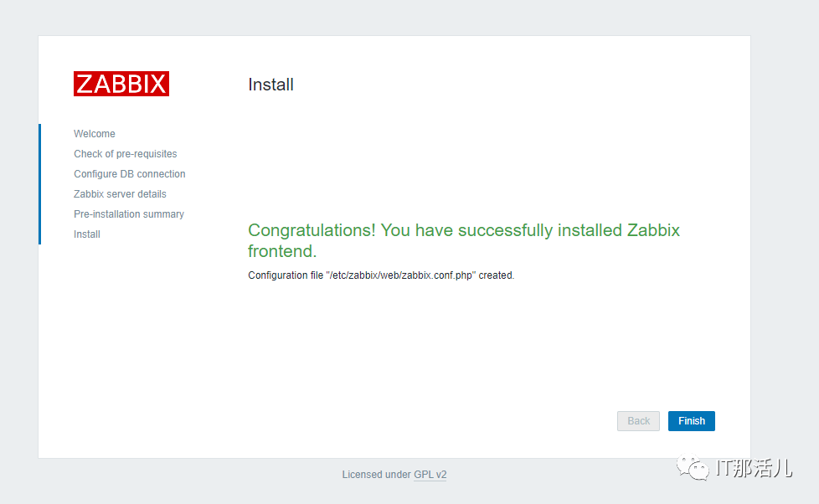
Task: Go to Configure DB connection step
Action: click(x=130, y=174)
